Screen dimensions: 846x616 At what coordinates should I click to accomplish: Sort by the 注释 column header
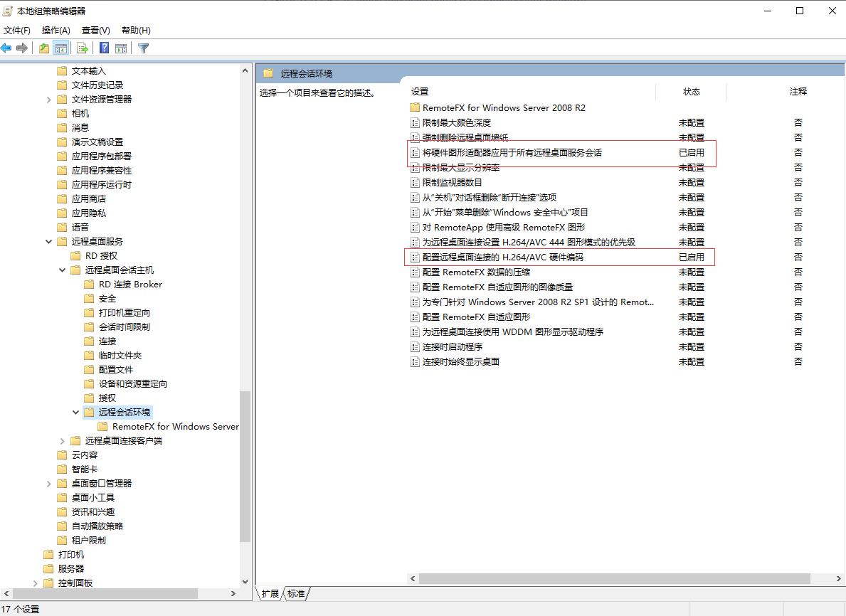[798, 92]
